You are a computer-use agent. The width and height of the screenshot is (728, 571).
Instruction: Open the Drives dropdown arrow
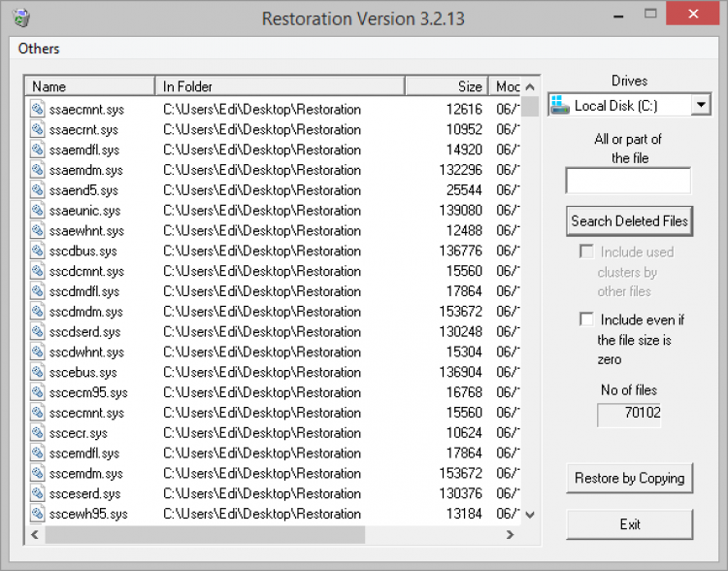tap(701, 105)
